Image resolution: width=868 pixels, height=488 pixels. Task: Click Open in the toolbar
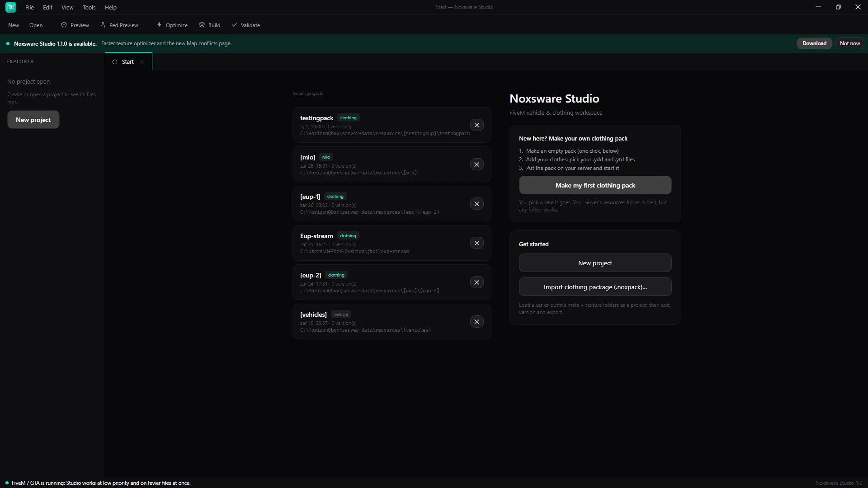tap(36, 25)
